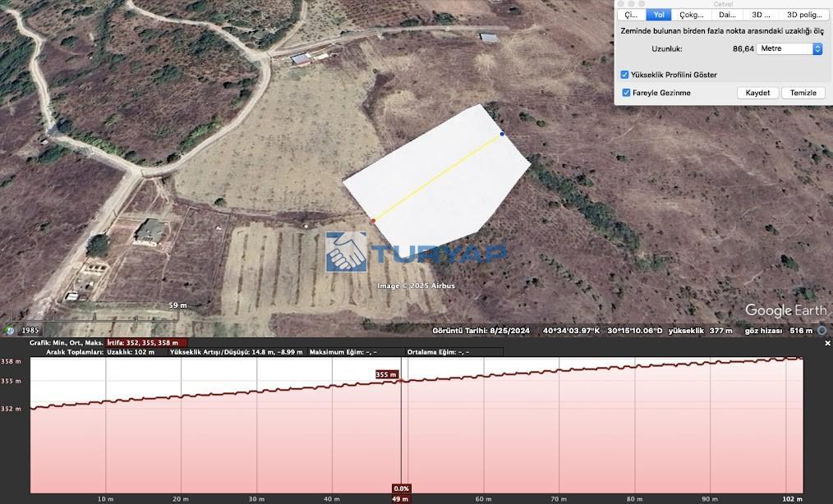Click the red path start point
Image resolution: width=833 pixels, height=504 pixels.
[373, 221]
